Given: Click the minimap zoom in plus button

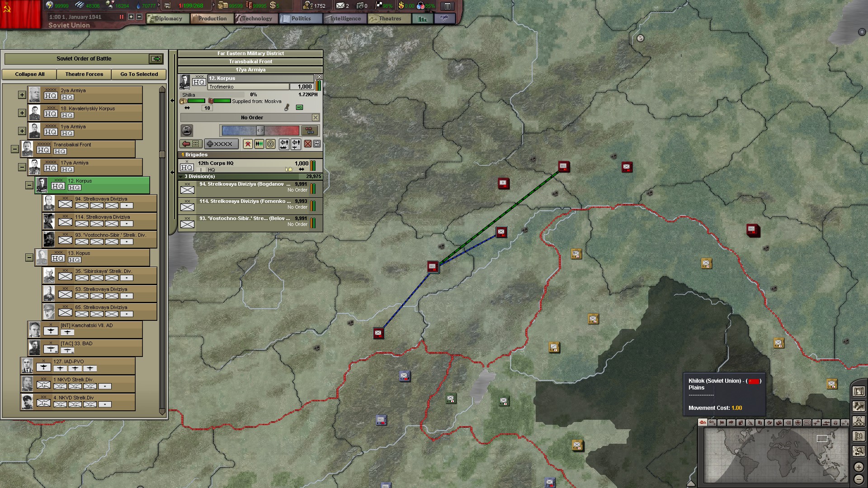Looking at the screenshot, I should [x=859, y=467].
